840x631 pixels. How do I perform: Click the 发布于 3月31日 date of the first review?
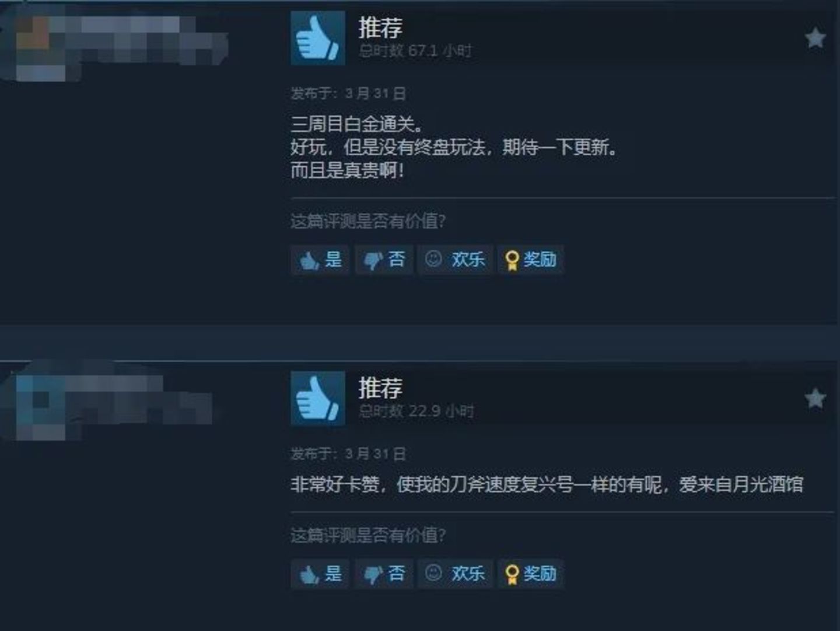pyautogui.click(x=348, y=93)
